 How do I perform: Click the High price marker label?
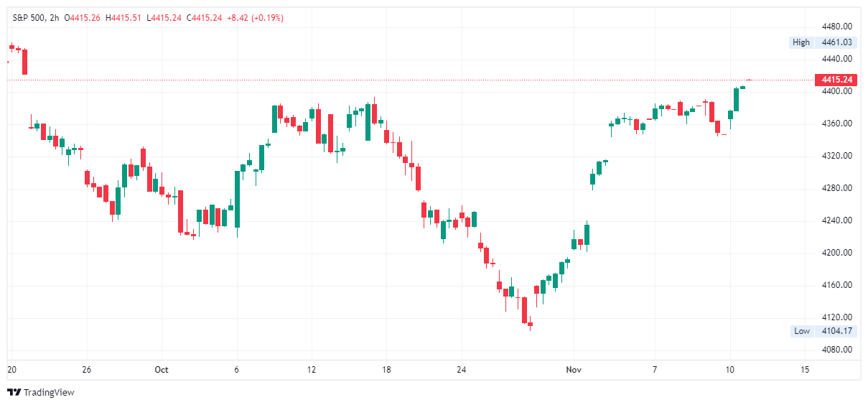tap(801, 42)
